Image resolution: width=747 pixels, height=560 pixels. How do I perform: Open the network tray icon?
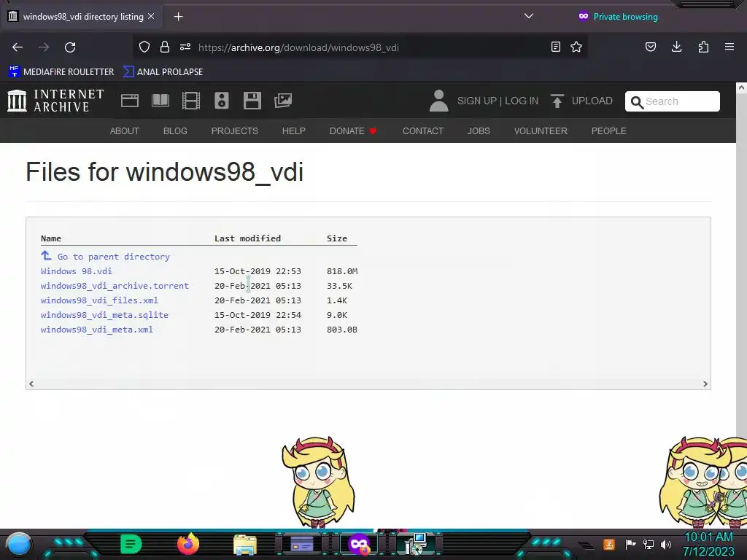point(649,544)
